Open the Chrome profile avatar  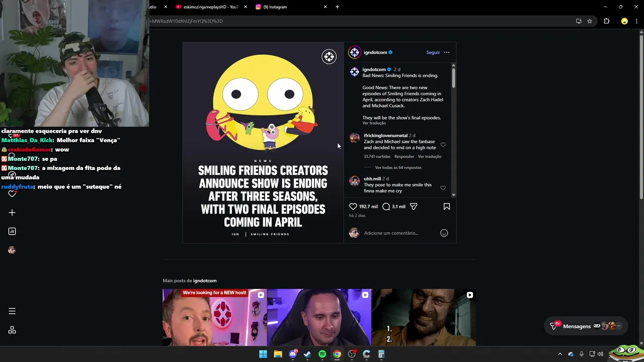point(624,21)
